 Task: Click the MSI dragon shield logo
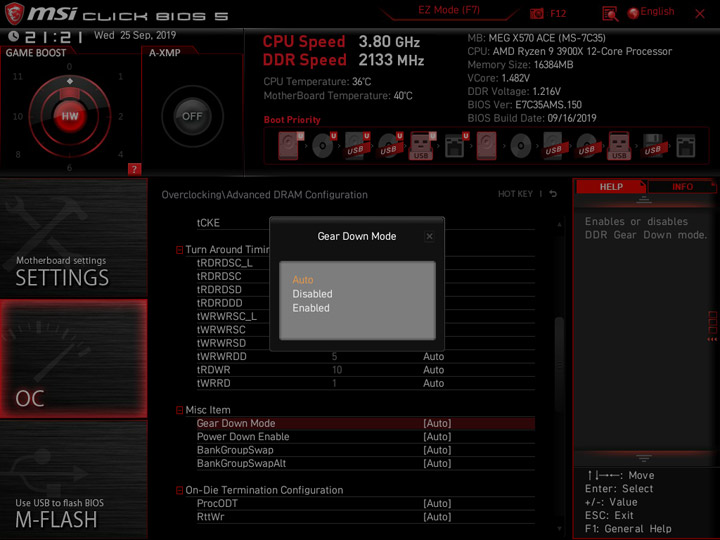click(14, 13)
